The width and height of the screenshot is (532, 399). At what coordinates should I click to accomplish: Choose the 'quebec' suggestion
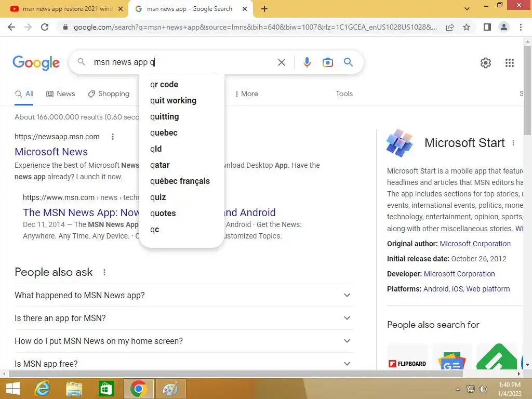click(x=181, y=132)
